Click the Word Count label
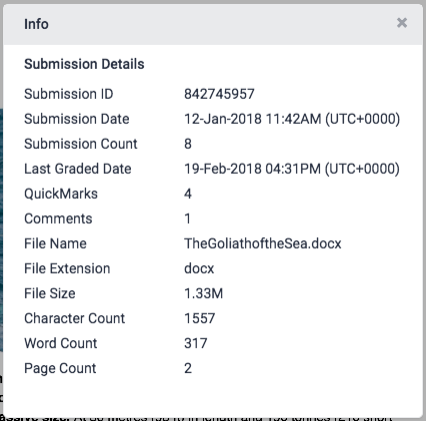The image size is (426, 421). click(61, 343)
